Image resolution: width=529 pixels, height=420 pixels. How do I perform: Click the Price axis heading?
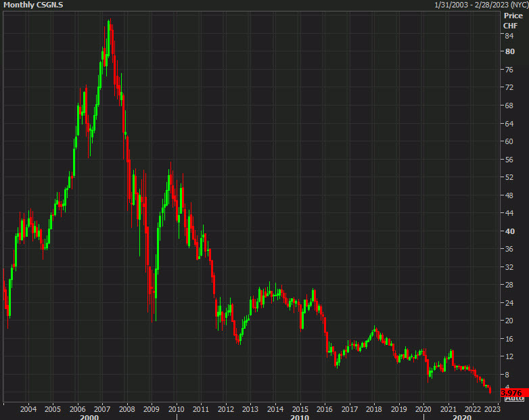pos(513,16)
